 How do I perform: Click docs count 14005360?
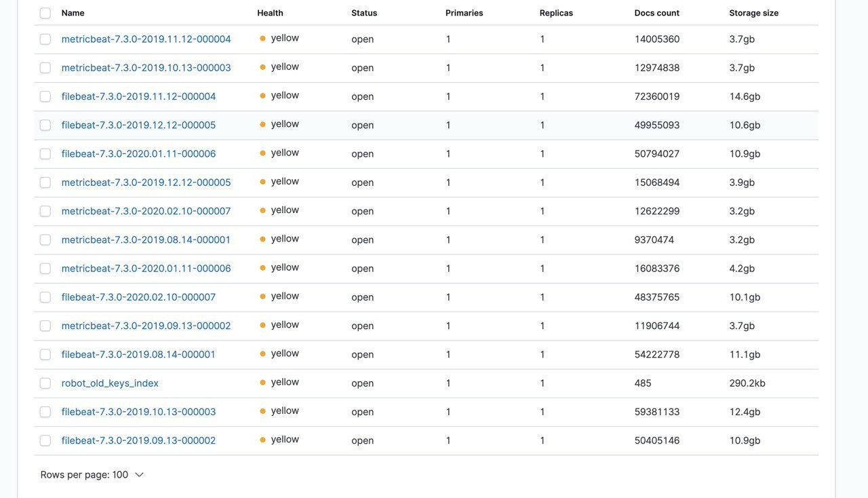pyautogui.click(x=657, y=39)
